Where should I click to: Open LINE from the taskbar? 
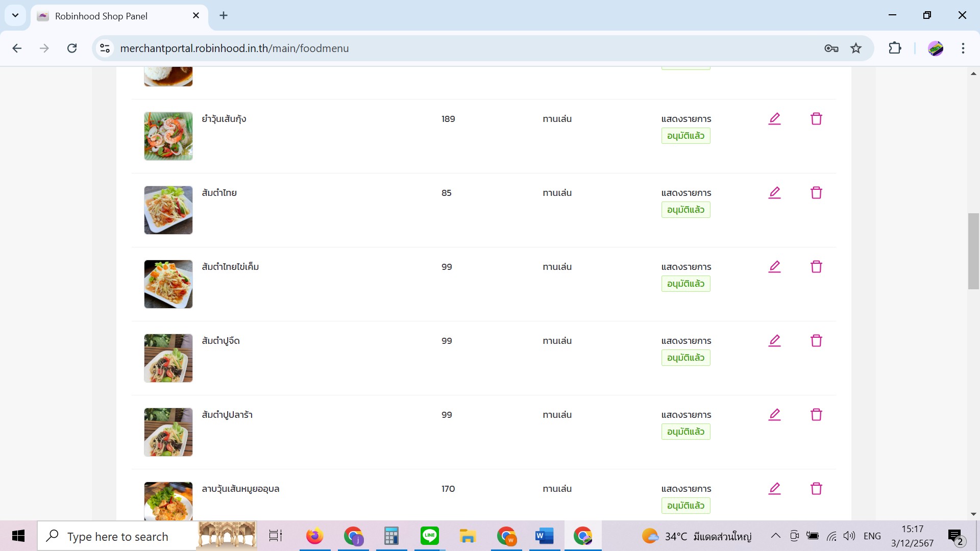pos(430,536)
